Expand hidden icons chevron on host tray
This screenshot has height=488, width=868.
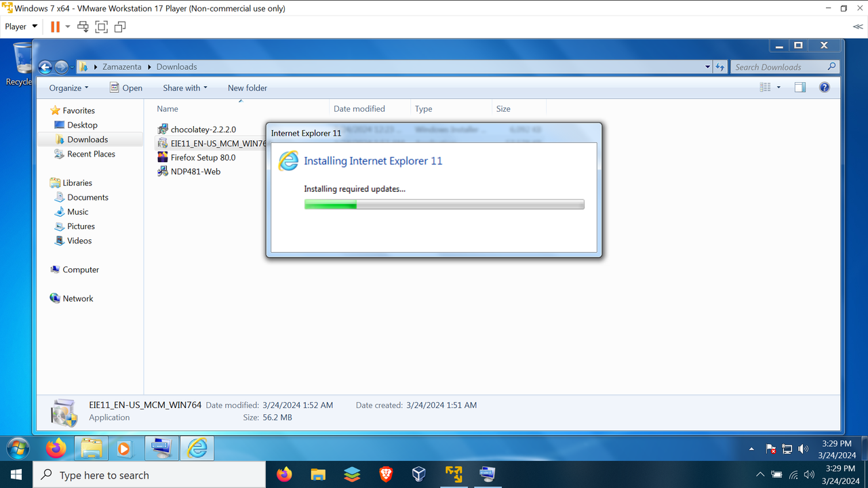(x=759, y=474)
